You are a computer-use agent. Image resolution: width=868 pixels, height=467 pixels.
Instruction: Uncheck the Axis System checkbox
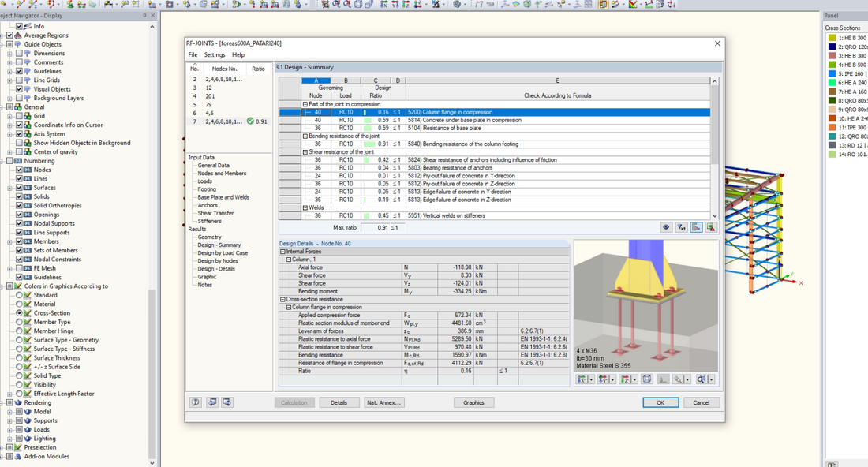pyautogui.click(x=20, y=134)
